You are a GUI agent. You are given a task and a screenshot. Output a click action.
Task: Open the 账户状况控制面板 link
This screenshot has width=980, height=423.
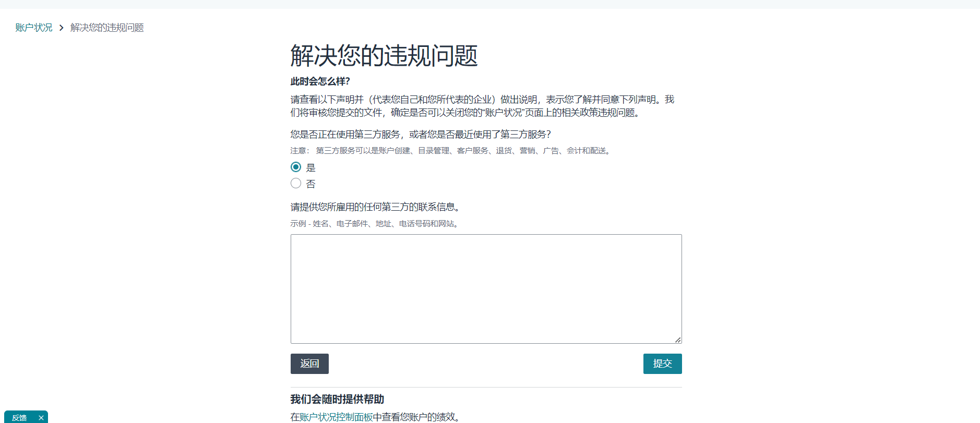336,417
